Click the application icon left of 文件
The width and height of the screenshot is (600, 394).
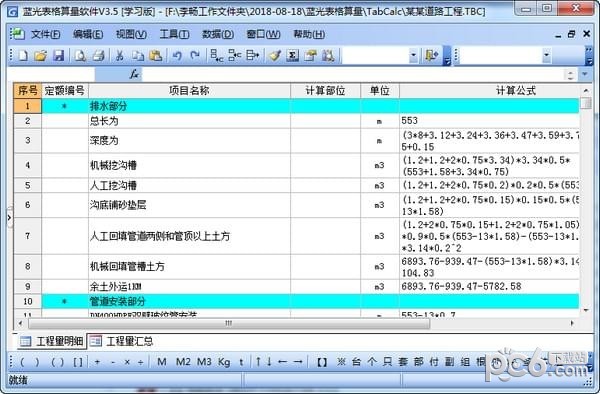pos(17,34)
